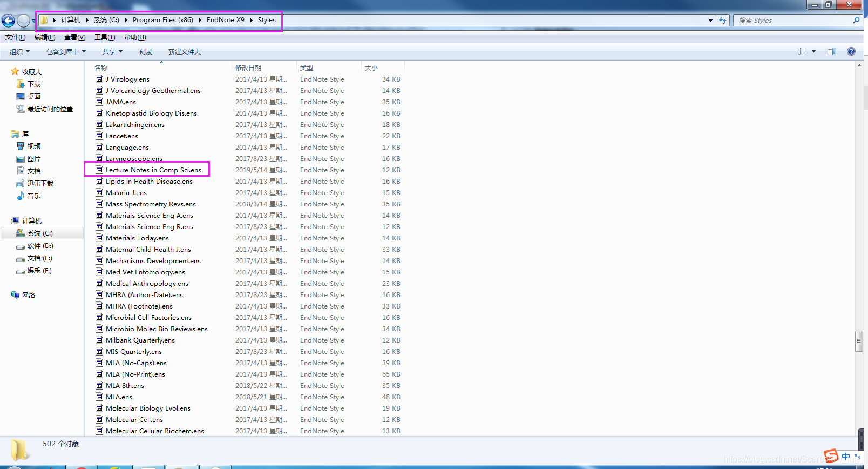Open the 文档 library
868x469 pixels.
[34, 171]
